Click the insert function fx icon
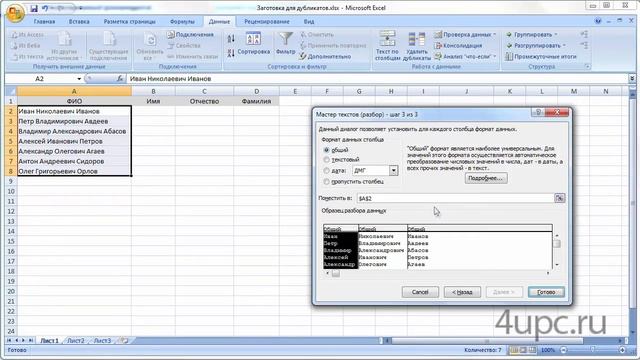The width and height of the screenshot is (640, 360). click(120, 78)
